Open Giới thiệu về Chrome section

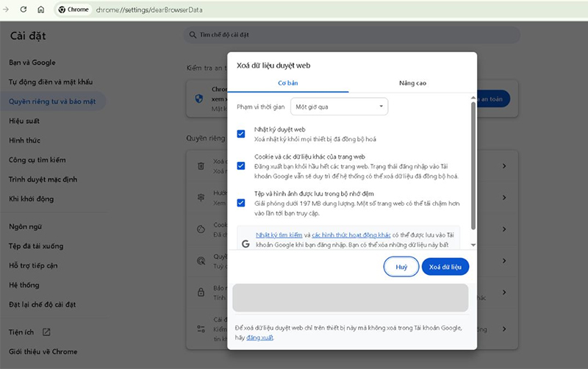(43, 352)
